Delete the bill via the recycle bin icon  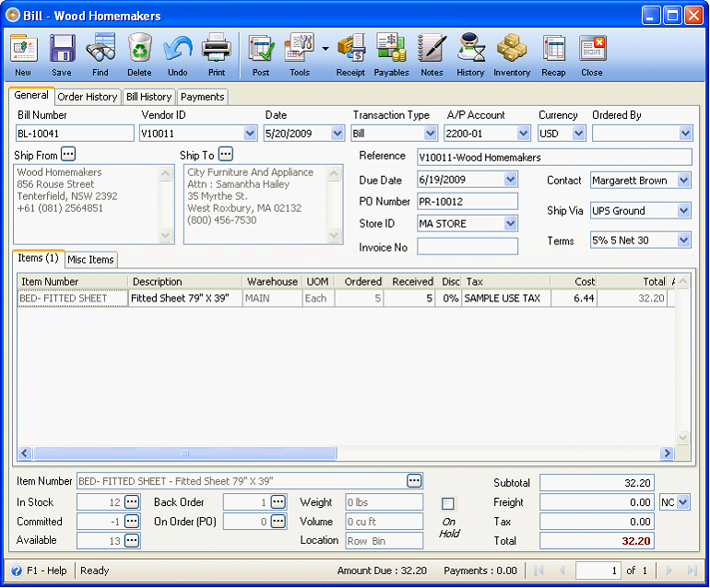(139, 54)
